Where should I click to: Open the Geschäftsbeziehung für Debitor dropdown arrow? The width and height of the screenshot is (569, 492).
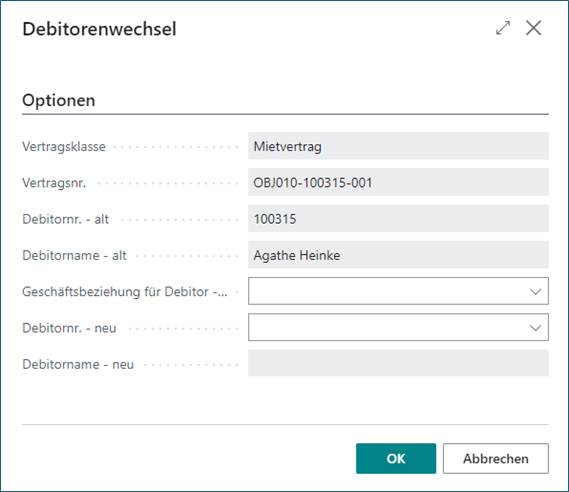tap(535, 291)
